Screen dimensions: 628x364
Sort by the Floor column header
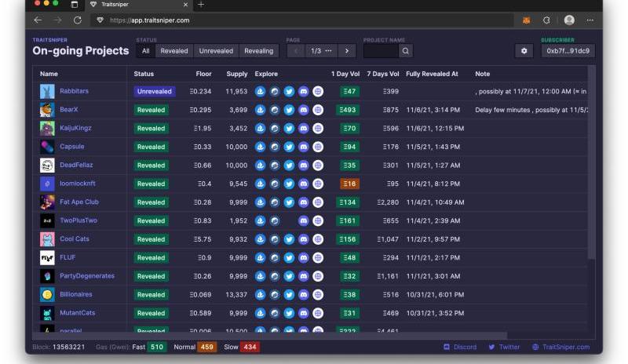[x=203, y=74]
